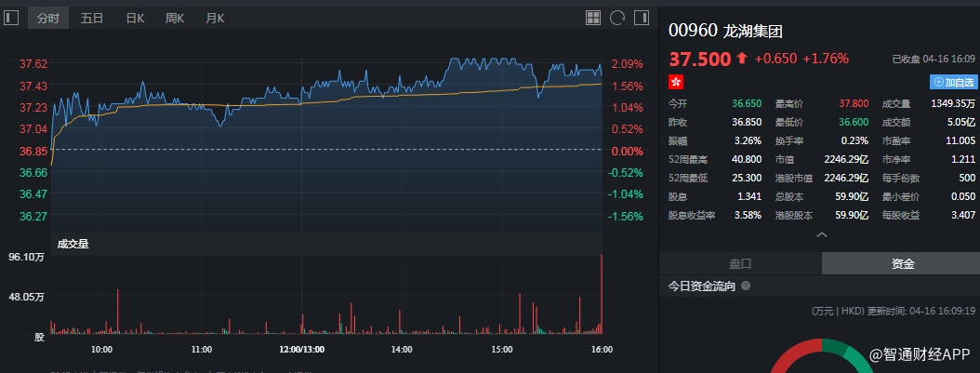Select the 五日 chart tab
Screen dimensions: 980x373
(92, 18)
